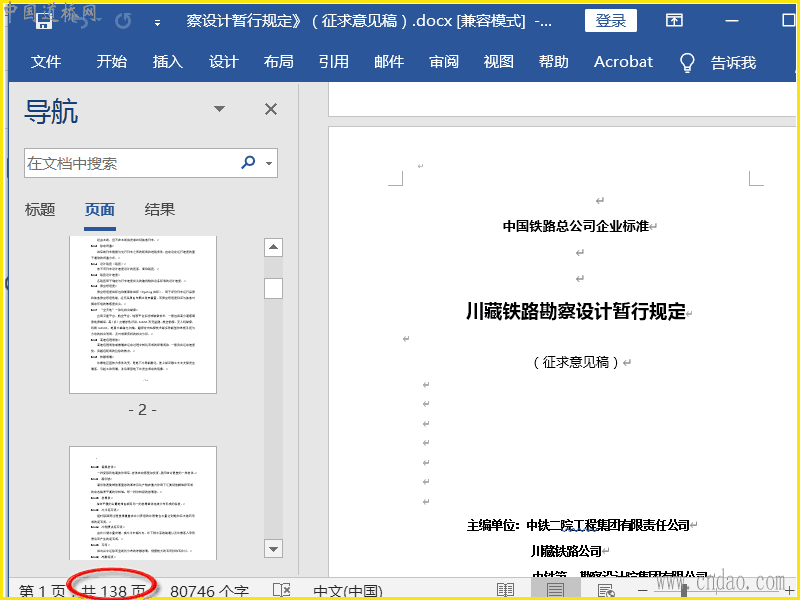
Task: Click the （征求意见稿） subtitle text
Action: [x=576, y=362]
